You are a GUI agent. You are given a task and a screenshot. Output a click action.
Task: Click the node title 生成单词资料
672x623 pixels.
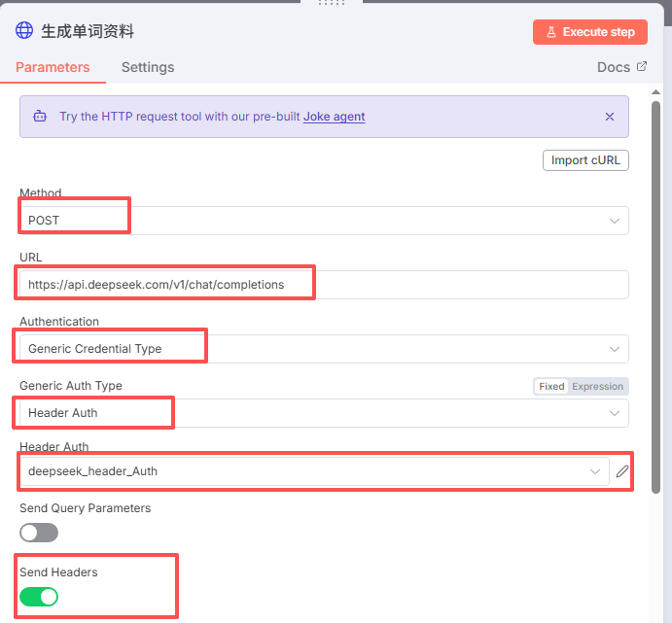pos(88,31)
